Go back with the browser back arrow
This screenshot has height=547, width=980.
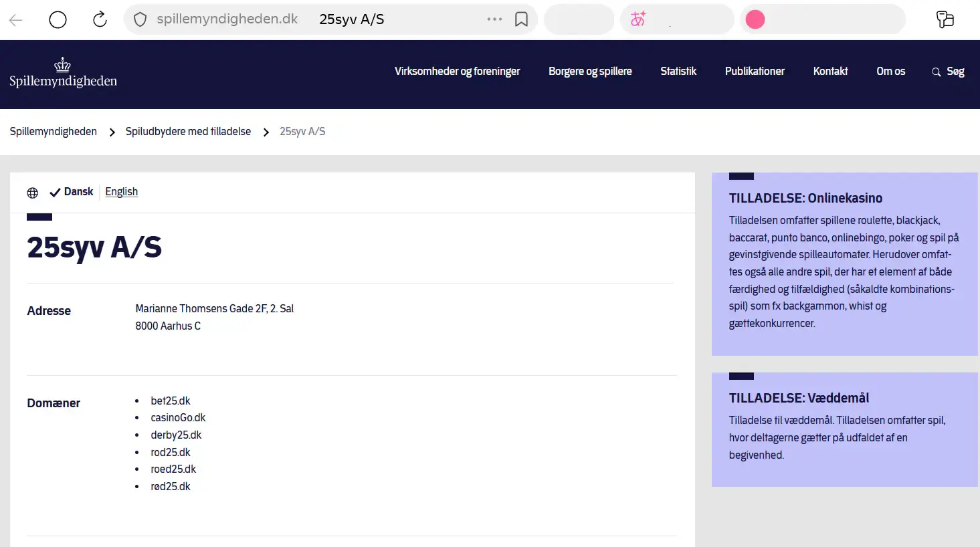16,20
